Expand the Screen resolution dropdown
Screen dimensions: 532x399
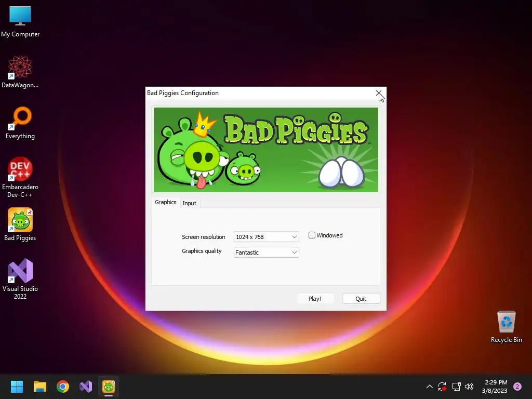click(x=267, y=237)
